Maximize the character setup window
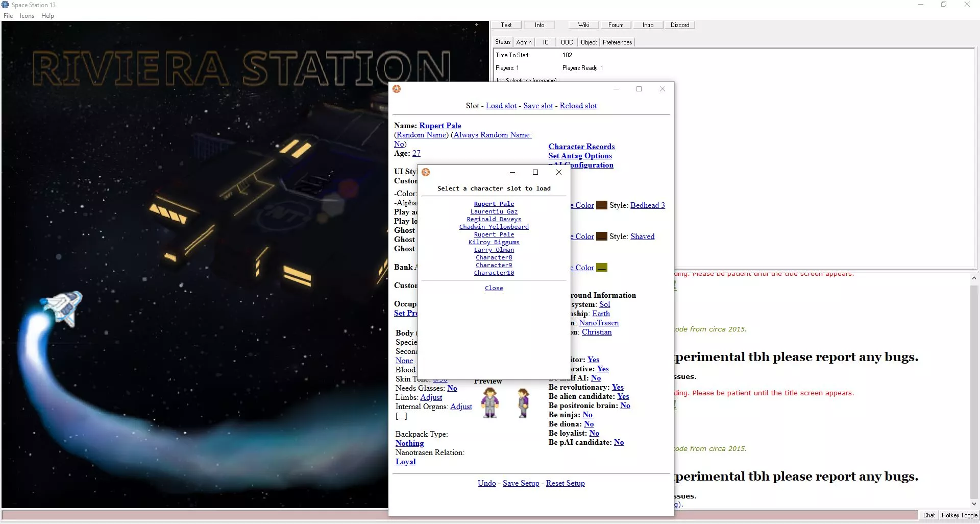Image resolution: width=980 pixels, height=524 pixels. tap(639, 89)
